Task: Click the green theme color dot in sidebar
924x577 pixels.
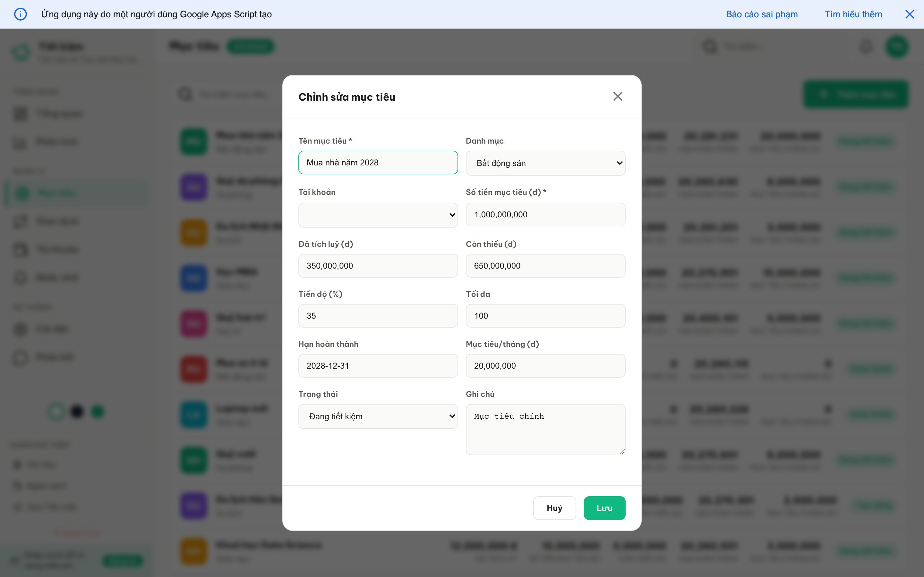Action: pos(98,411)
